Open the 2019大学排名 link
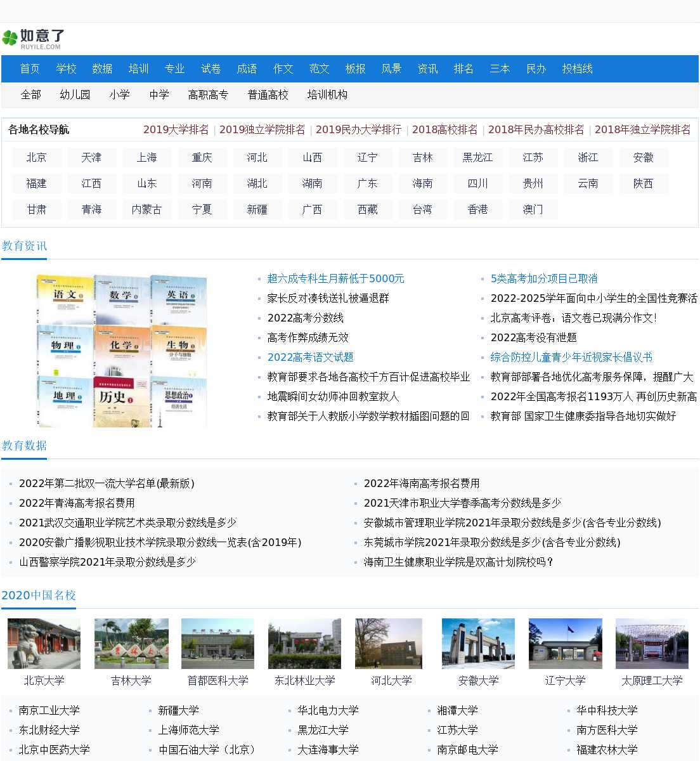 (x=176, y=129)
